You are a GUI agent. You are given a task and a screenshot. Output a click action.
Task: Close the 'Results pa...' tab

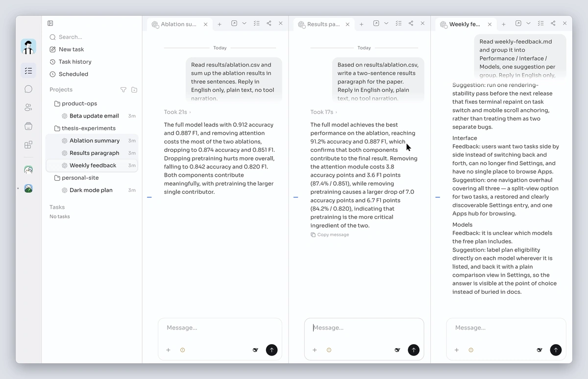[348, 24]
